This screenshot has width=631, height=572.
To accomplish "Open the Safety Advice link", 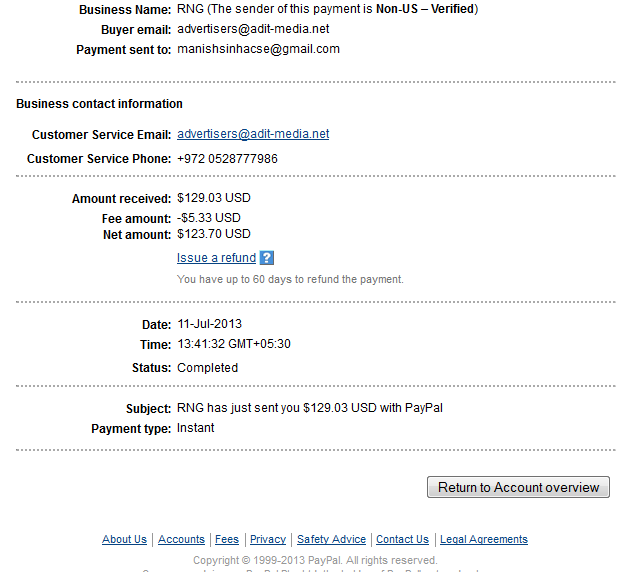I will tap(332, 539).
